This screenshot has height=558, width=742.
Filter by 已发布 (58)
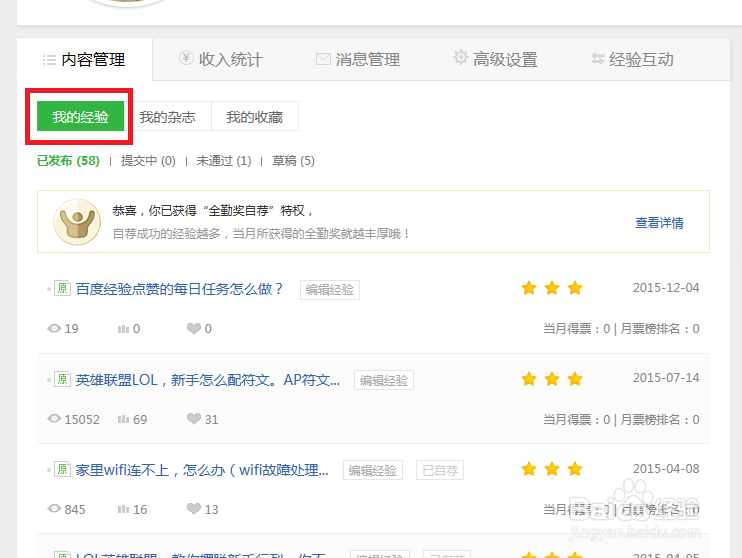click(69, 161)
